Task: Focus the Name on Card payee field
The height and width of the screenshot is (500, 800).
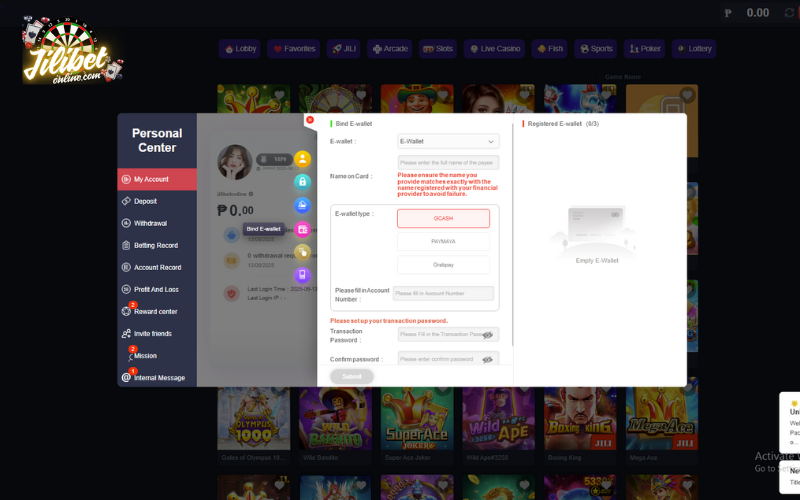Action: [x=448, y=163]
